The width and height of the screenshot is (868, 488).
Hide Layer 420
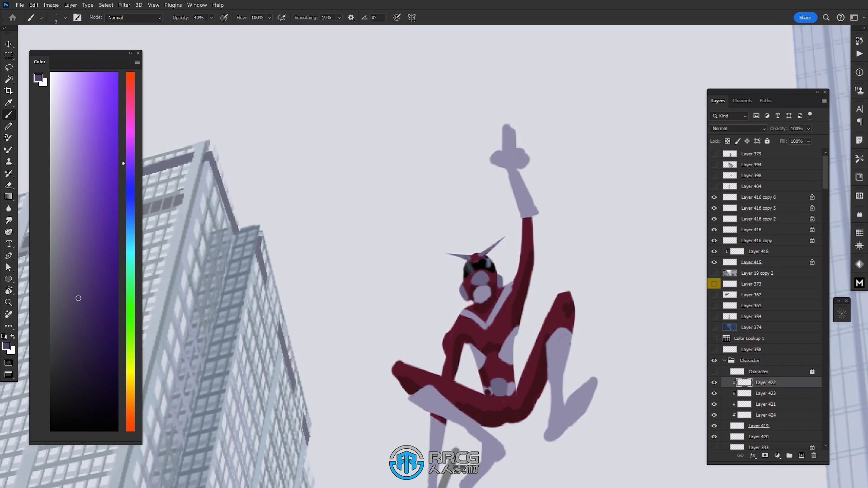714,436
